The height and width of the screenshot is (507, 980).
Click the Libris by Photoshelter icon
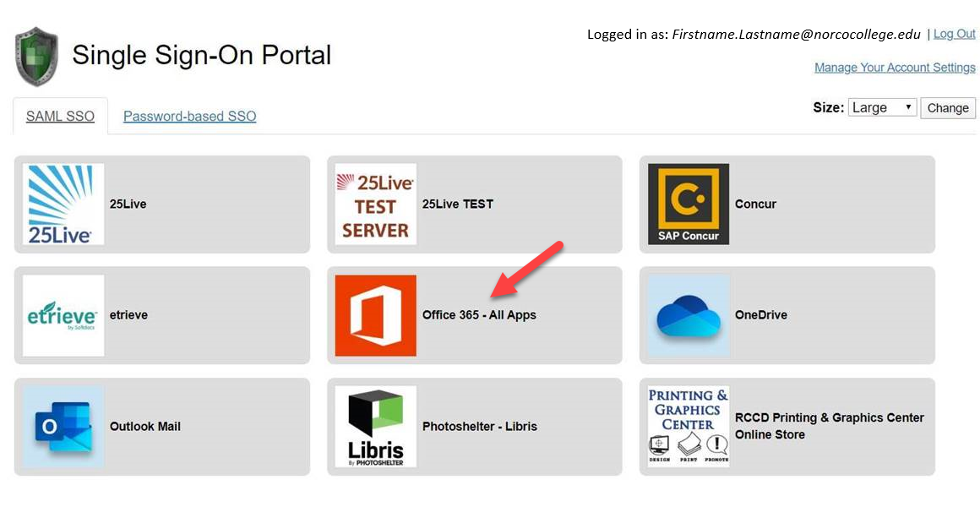[x=376, y=427]
